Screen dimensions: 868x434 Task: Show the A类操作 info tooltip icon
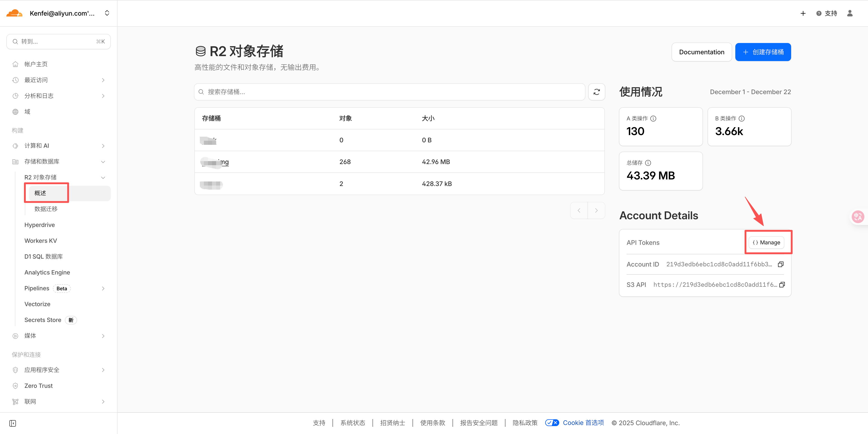click(x=653, y=118)
